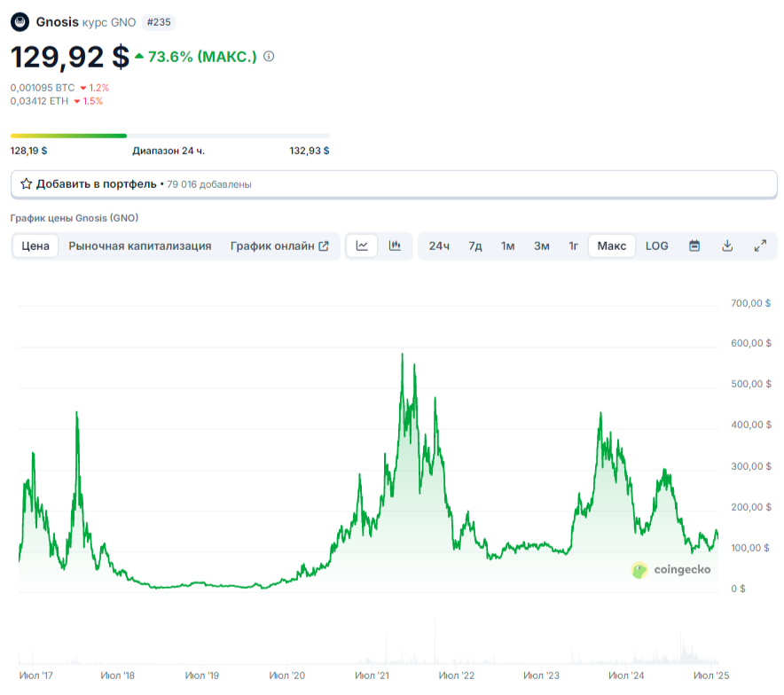Click the star icon to add to portfolio

pos(27,184)
